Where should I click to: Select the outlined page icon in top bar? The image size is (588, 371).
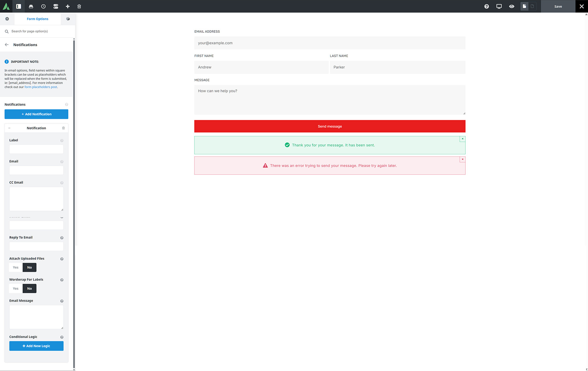(532, 6)
